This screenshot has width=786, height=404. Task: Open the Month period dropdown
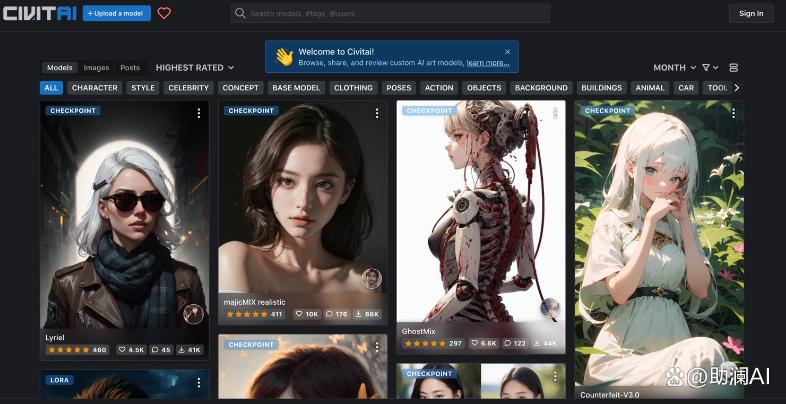674,68
